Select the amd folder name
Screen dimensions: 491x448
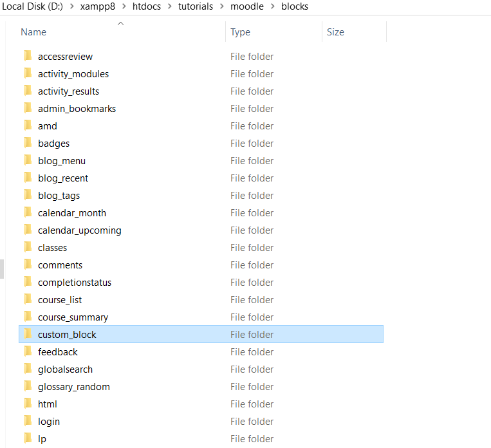(x=48, y=126)
